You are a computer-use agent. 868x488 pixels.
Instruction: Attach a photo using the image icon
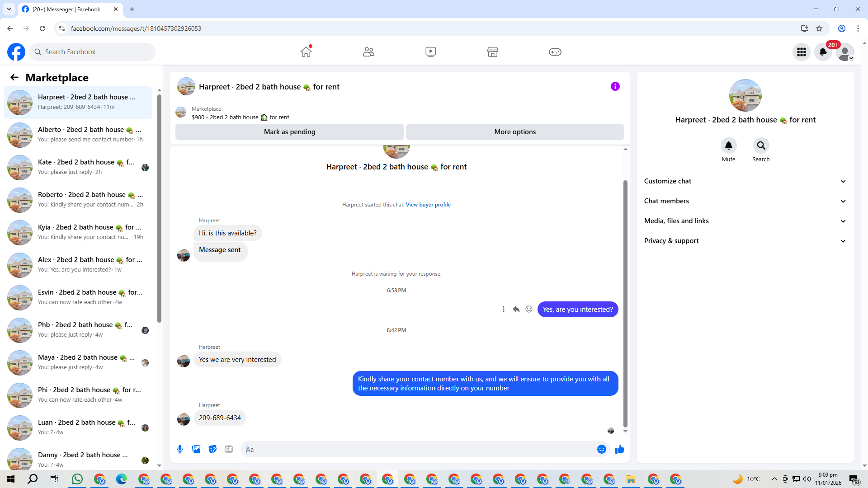196,449
